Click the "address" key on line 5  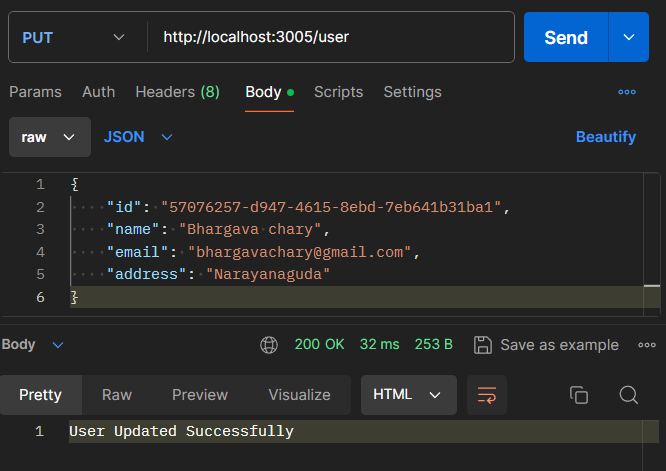pos(146,274)
